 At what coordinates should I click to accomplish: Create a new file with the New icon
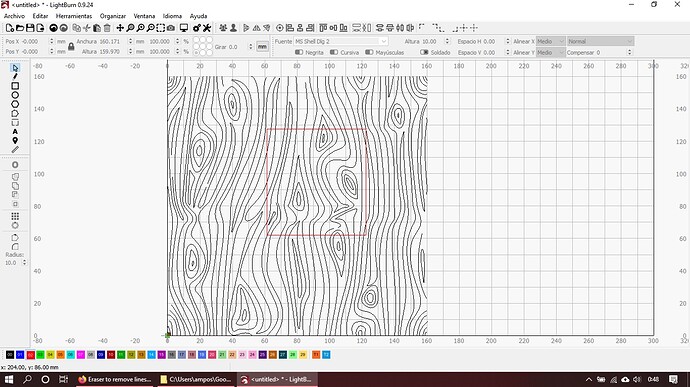(10, 28)
